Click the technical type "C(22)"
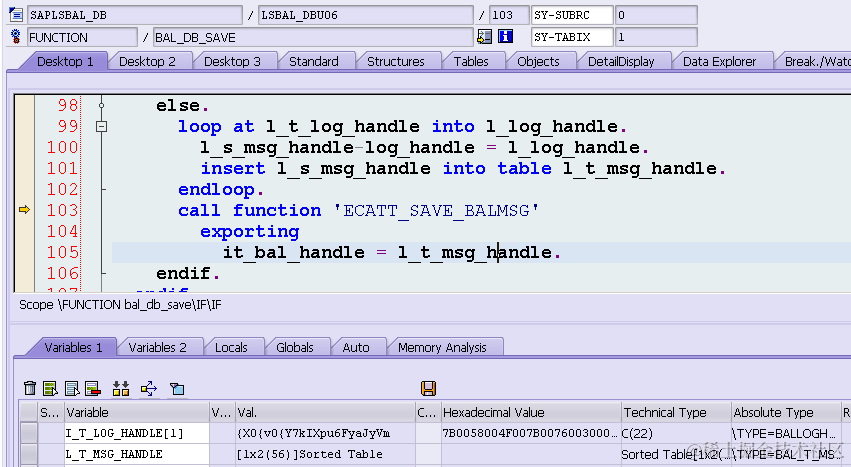The height and width of the screenshot is (467, 851). tap(637, 433)
